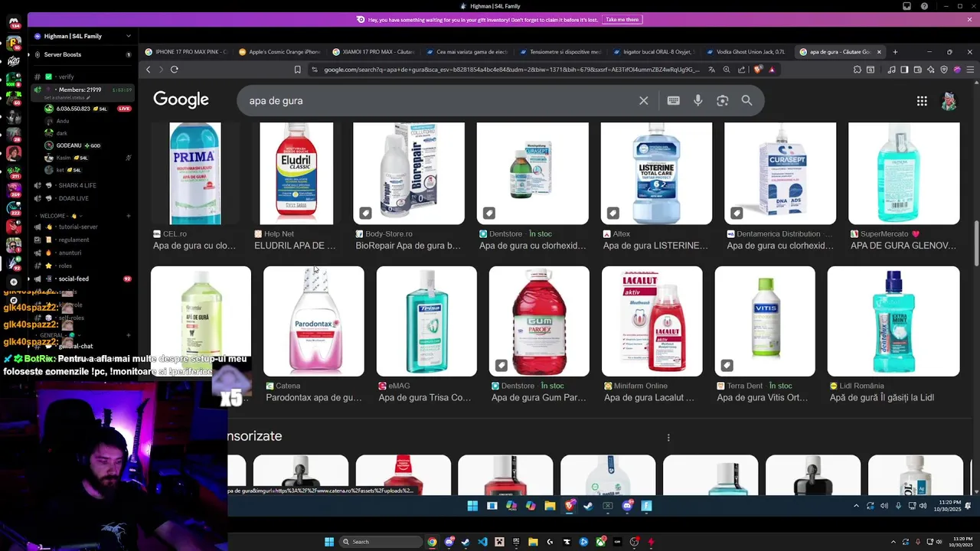The width and height of the screenshot is (980, 551).
Task: Open a new browser tab
Action: (x=895, y=52)
